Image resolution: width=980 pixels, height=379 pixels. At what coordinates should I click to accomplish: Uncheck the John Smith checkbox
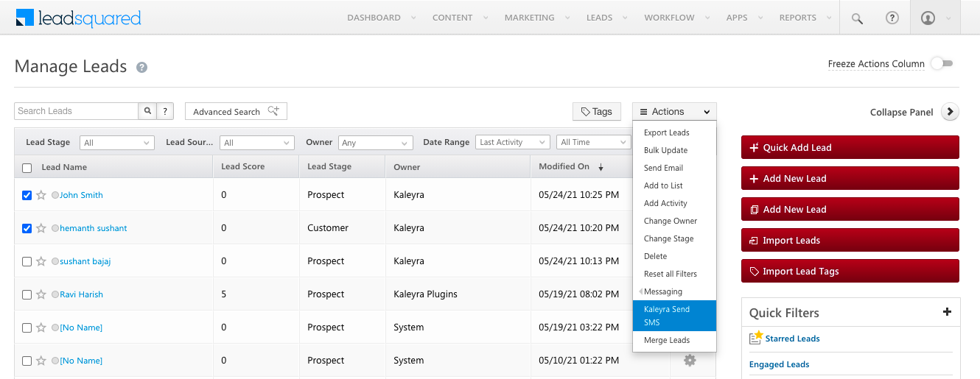(x=27, y=195)
